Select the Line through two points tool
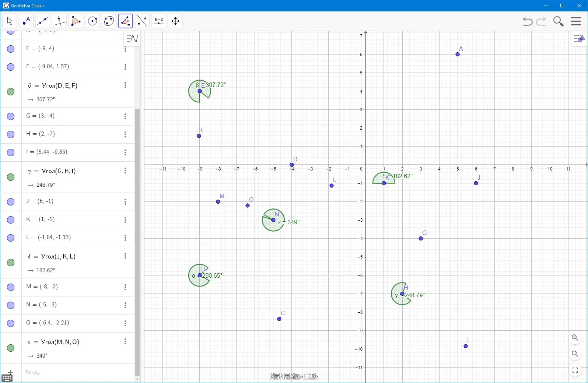Image resolution: width=588 pixels, height=383 pixels. (43, 21)
